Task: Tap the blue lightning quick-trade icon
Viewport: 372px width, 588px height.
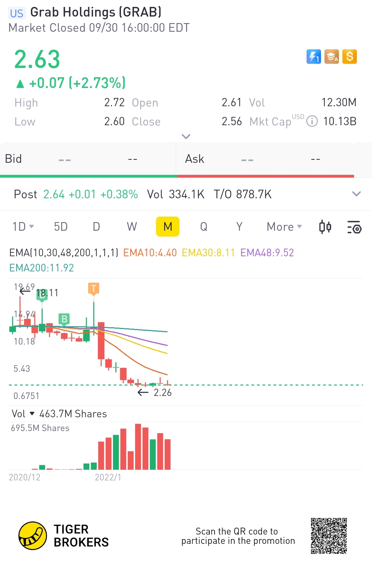Action: point(313,57)
